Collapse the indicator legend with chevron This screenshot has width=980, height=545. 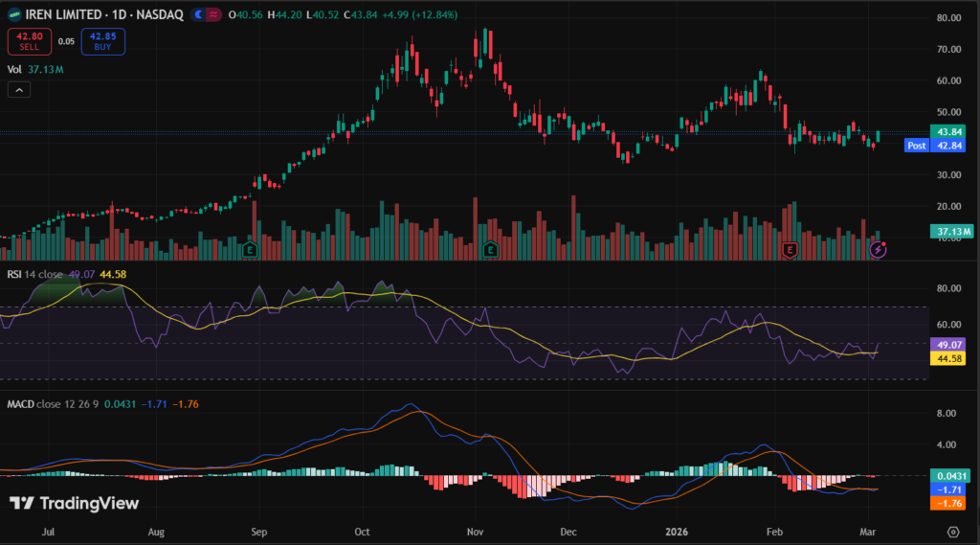(19, 89)
